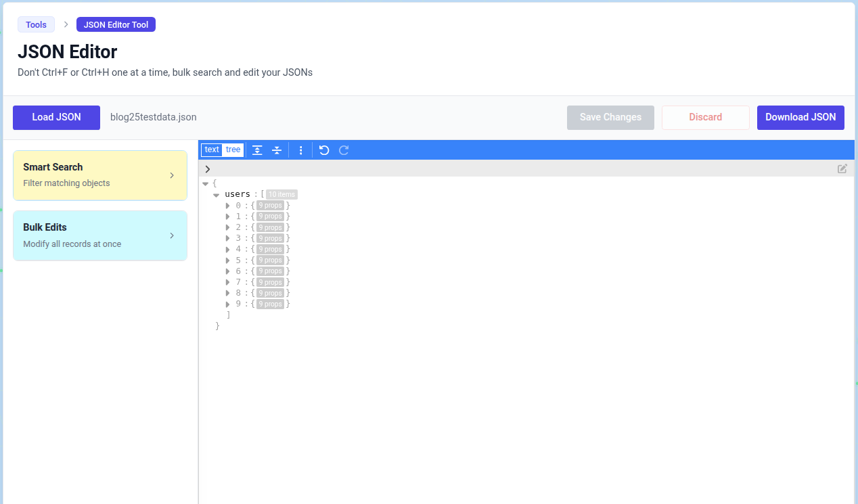Collapse all nodes with the collapse-all icon
858x504 pixels.
tap(276, 150)
